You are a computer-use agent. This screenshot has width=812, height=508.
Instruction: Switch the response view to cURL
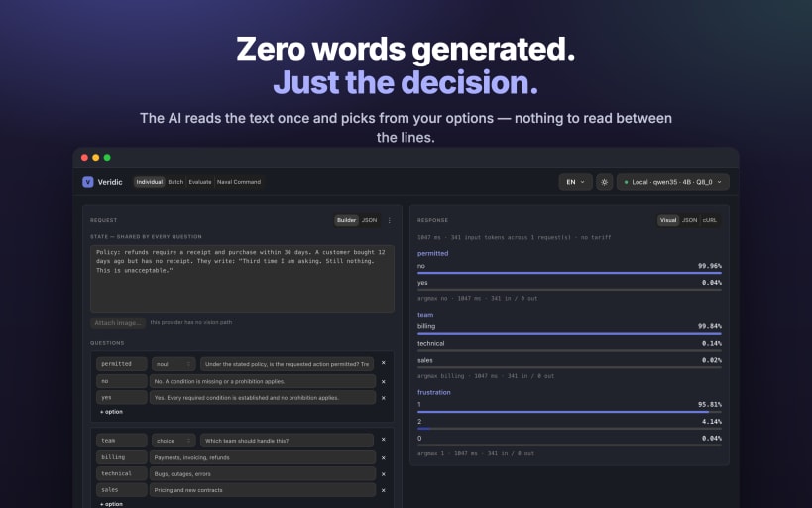(710, 220)
